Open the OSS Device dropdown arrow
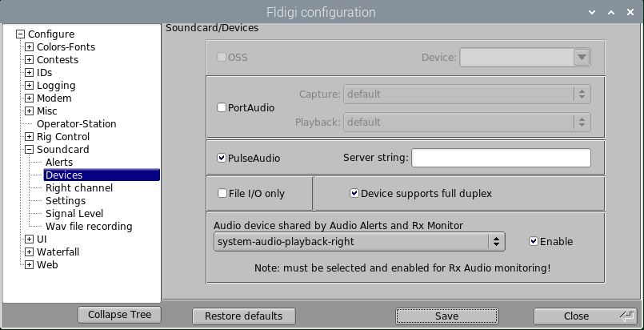Viewport: 644px width, 330px height. click(582, 57)
